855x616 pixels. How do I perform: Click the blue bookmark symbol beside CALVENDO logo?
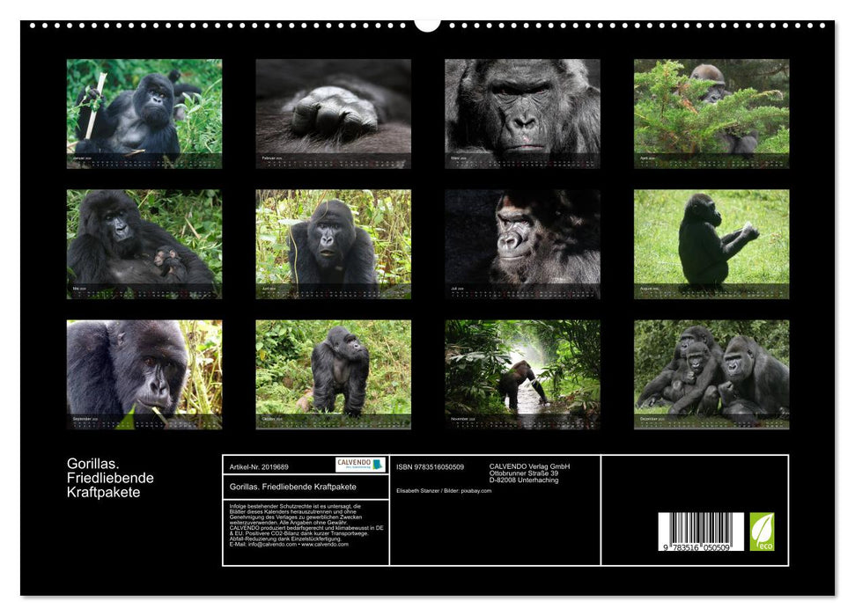378,465
